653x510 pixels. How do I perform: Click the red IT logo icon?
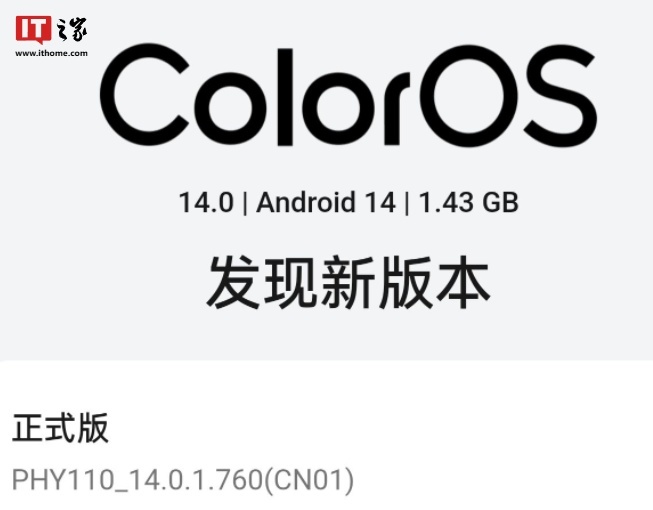point(33,30)
